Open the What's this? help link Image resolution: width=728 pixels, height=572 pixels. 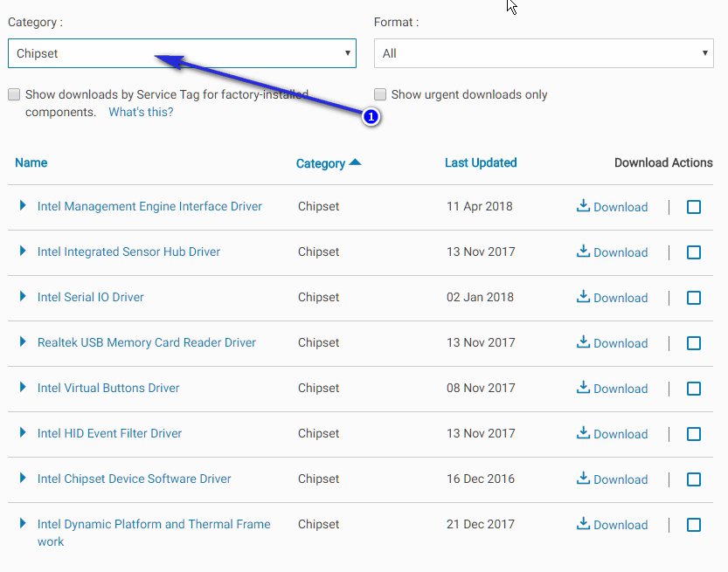(x=141, y=113)
